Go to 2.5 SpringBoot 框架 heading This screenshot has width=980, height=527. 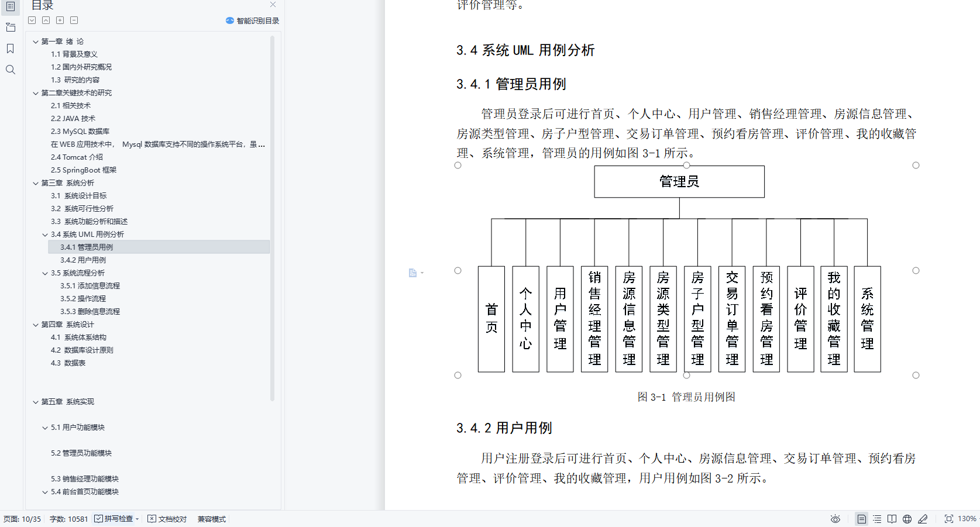coord(84,170)
